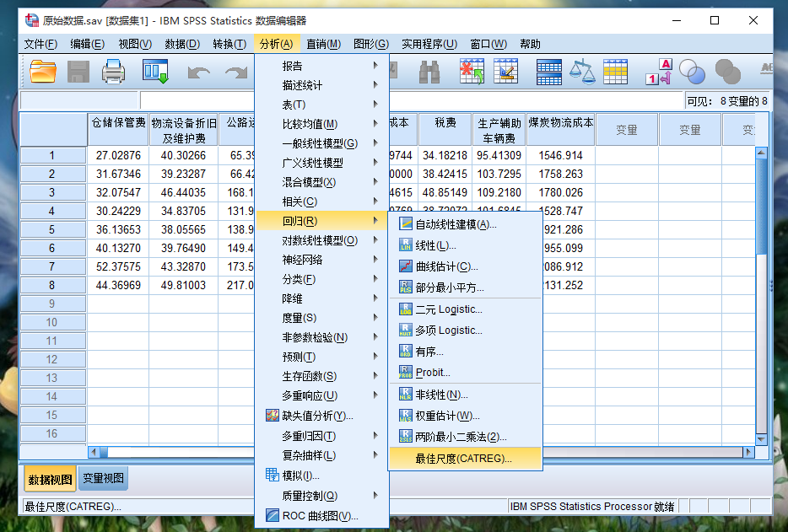Expand the 比较均值(M) submenu

tap(321, 124)
